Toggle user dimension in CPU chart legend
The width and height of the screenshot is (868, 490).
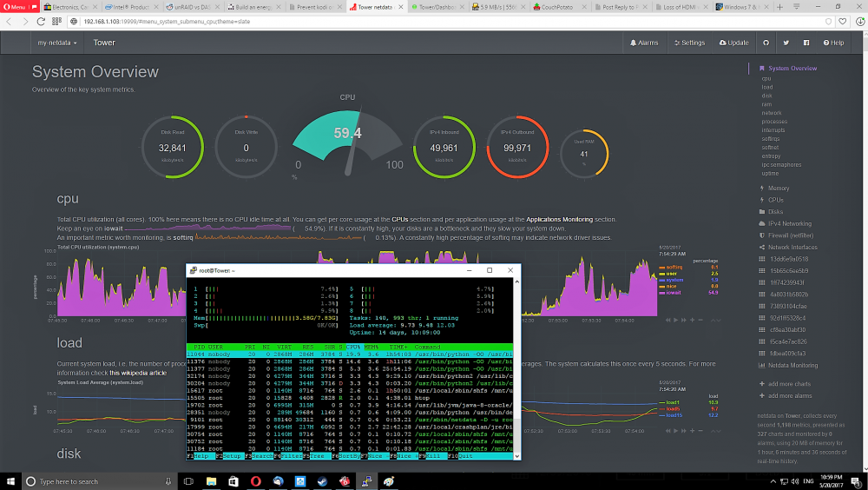[671, 274]
